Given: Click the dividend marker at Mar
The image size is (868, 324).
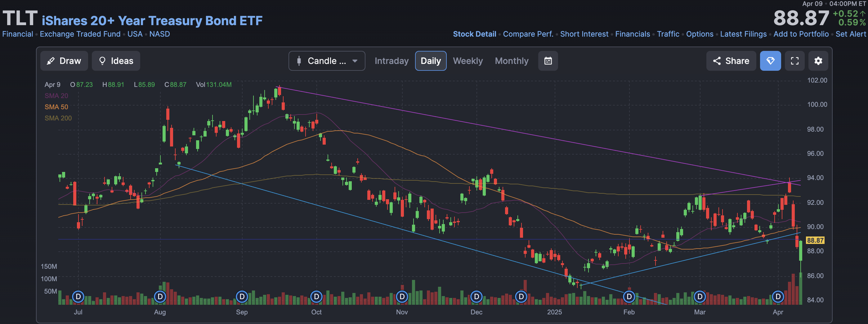Looking at the screenshot, I should 700,297.
